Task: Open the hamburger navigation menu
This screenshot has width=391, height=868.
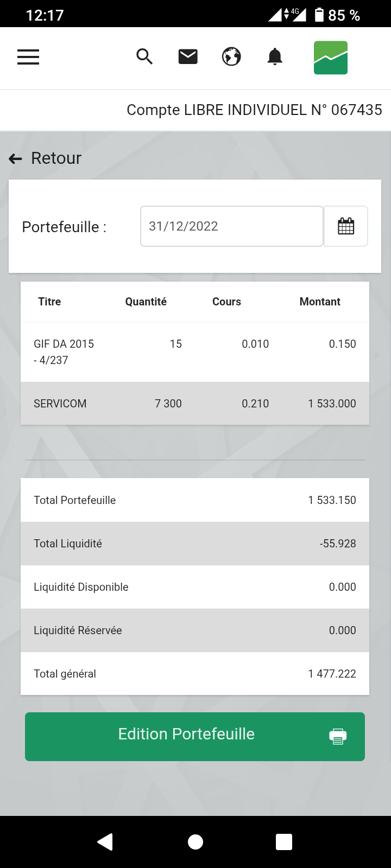Action: [x=28, y=57]
